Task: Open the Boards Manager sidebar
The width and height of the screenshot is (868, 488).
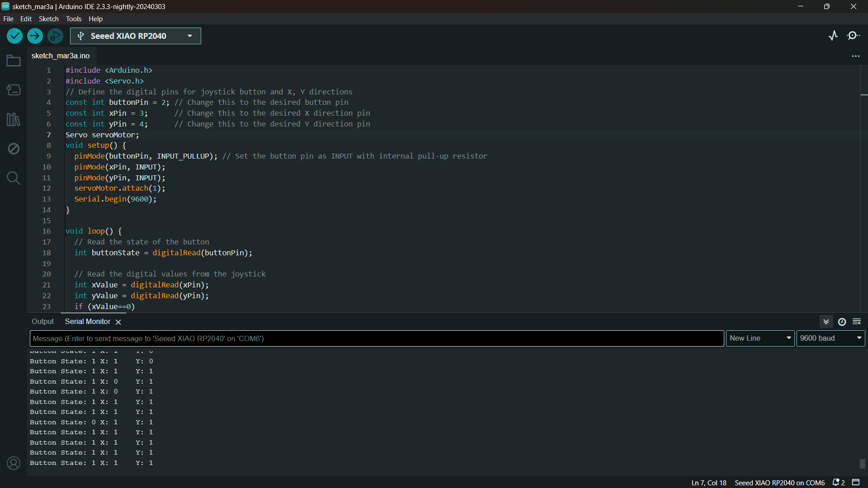Action: (x=14, y=90)
